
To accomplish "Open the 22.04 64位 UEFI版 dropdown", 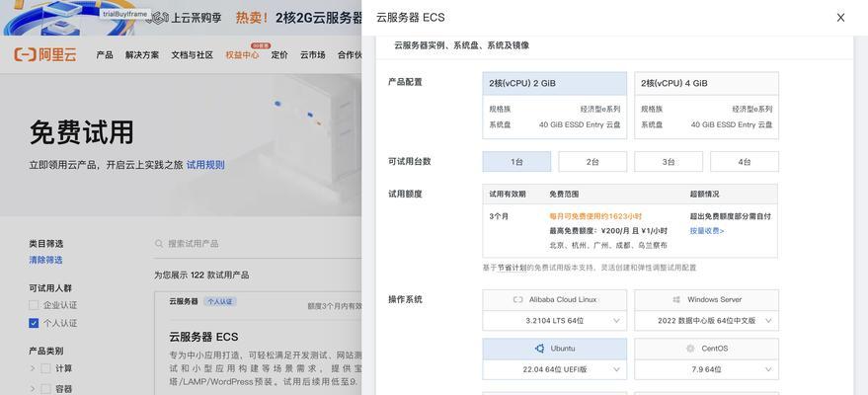I will [555, 369].
